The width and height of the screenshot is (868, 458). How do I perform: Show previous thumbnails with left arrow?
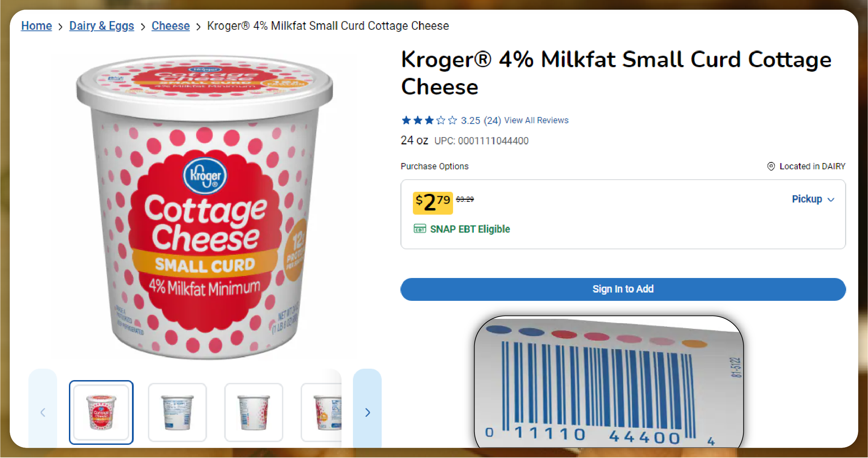point(43,412)
